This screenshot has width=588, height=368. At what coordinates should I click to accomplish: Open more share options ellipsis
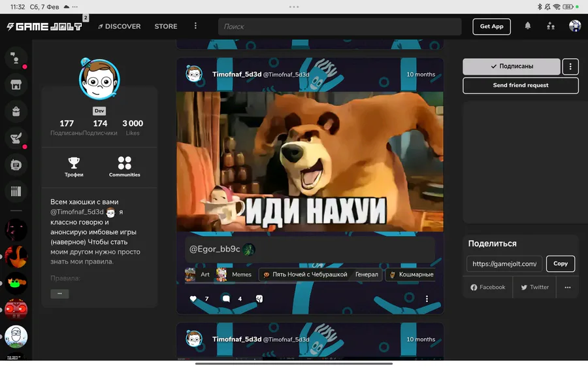[x=568, y=288]
